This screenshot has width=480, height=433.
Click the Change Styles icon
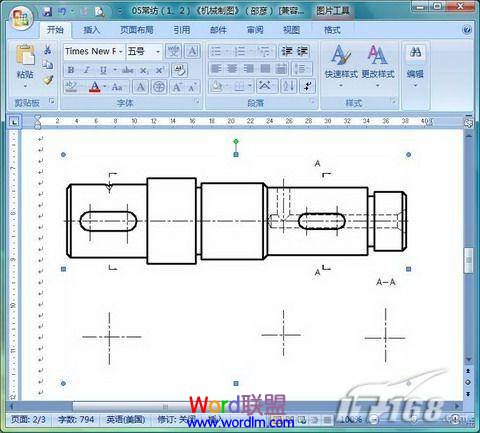pyautogui.click(x=378, y=55)
